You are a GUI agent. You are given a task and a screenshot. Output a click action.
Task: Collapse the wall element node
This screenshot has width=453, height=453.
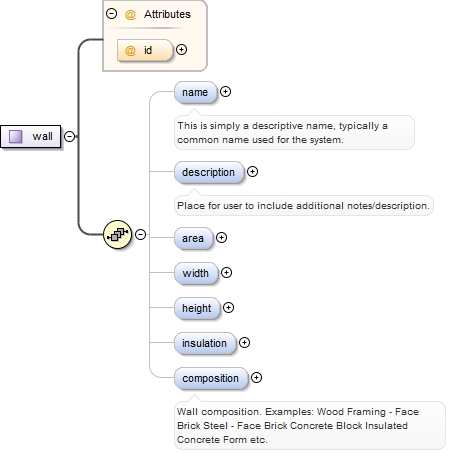pos(69,136)
